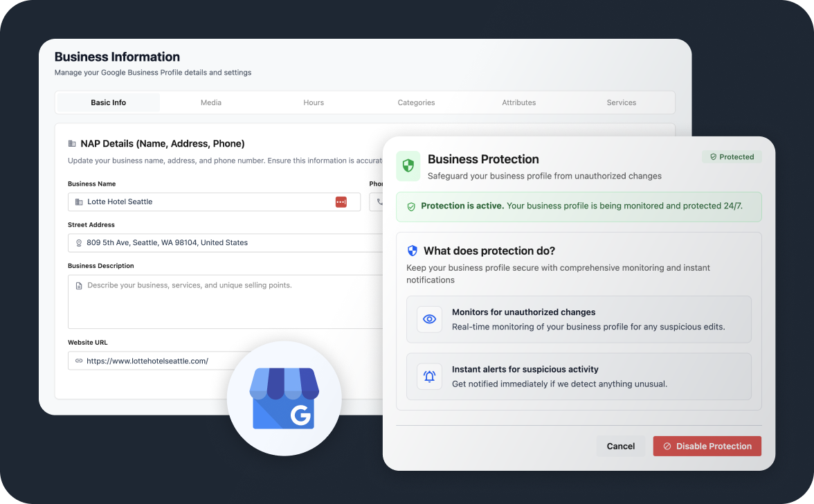814x504 pixels.
Task: Go to the Attributes tab
Action: tap(519, 102)
